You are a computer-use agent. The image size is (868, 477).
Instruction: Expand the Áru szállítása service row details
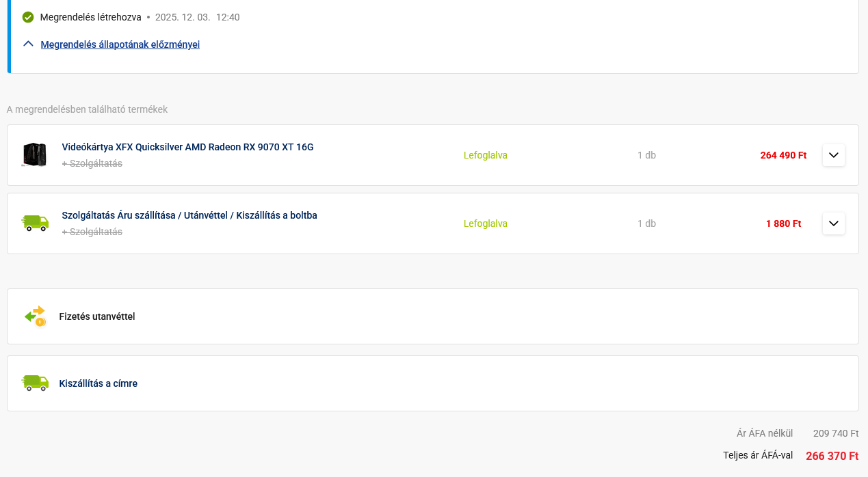pos(833,223)
